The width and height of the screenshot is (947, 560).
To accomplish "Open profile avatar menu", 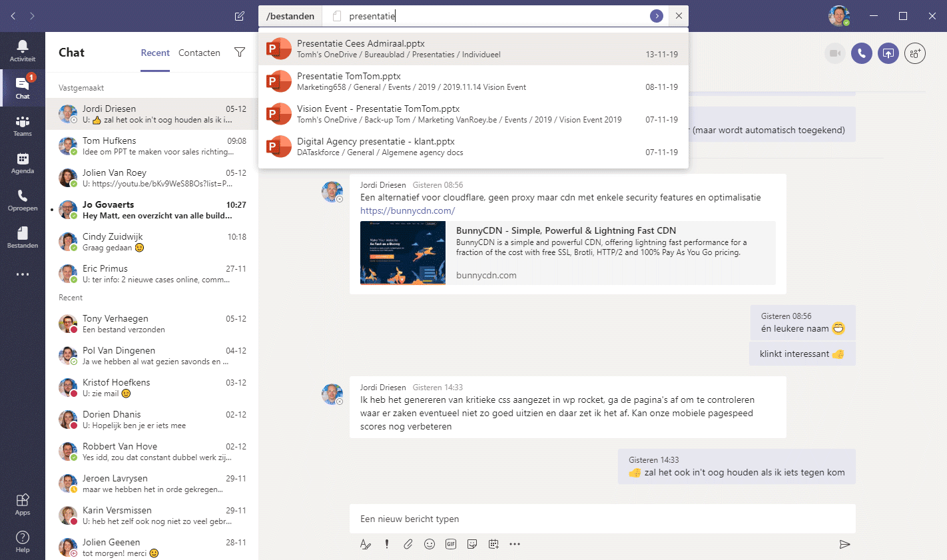I will click(839, 16).
